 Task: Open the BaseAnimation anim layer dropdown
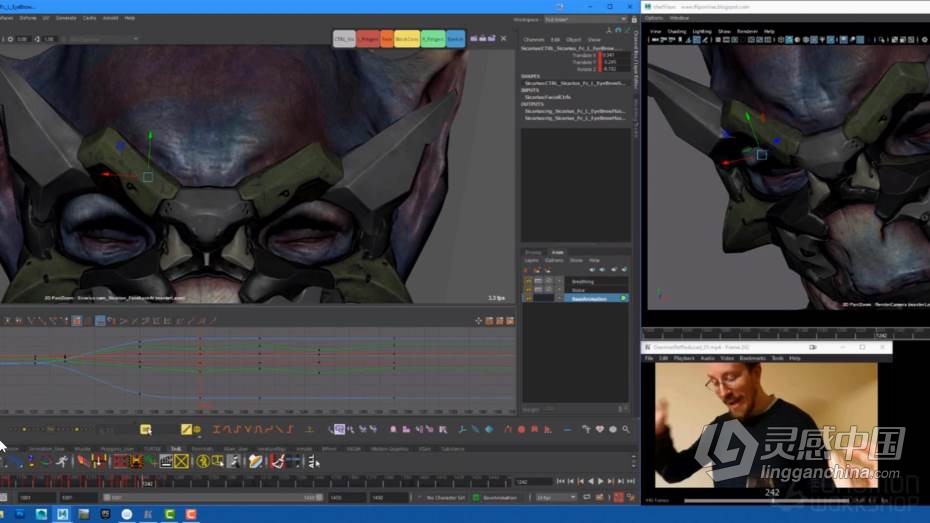[x=500, y=498]
